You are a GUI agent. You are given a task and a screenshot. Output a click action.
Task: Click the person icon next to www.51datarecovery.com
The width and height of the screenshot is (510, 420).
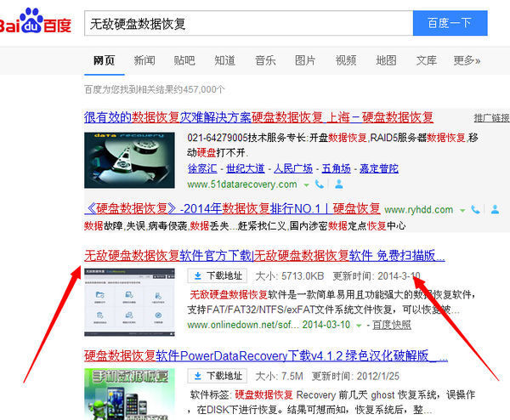click(x=338, y=184)
